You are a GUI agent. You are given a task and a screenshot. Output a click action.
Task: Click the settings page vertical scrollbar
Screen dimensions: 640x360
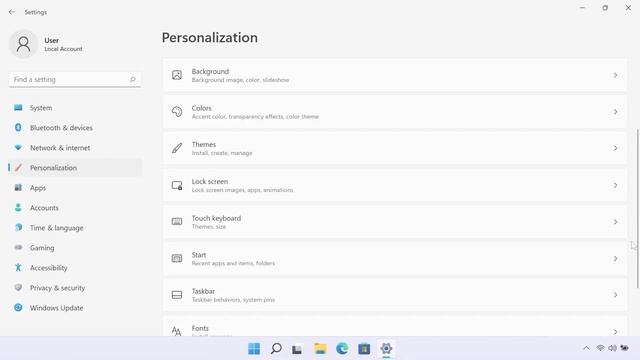pyautogui.click(x=638, y=208)
